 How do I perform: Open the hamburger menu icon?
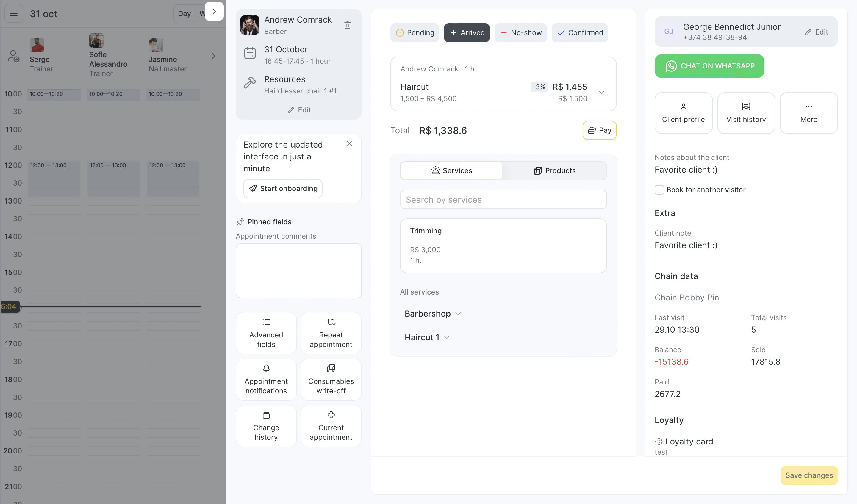[14, 14]
